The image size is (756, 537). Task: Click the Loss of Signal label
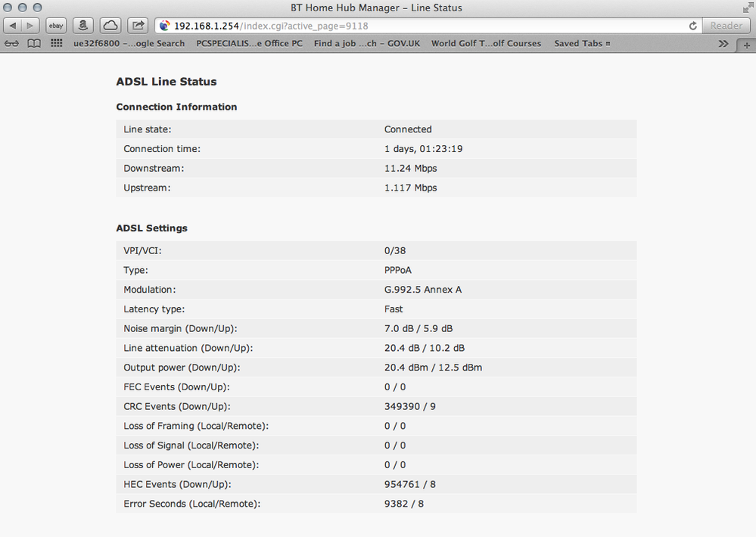pyautogui.click(x=191, y=445)
